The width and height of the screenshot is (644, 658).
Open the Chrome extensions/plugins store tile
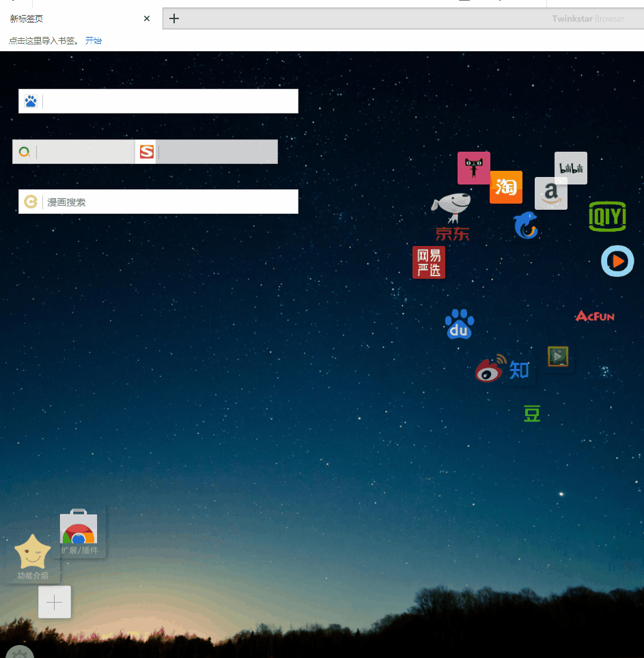(x=79, y=532)
